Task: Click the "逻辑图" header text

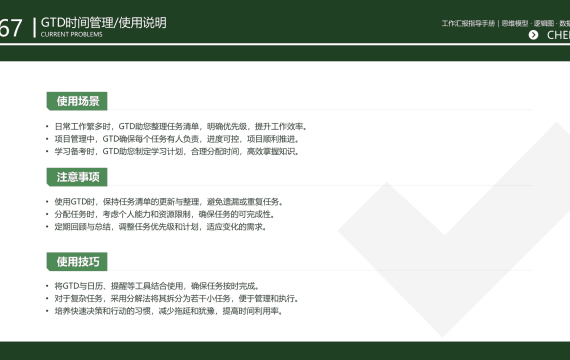Action: click(544, 24)
